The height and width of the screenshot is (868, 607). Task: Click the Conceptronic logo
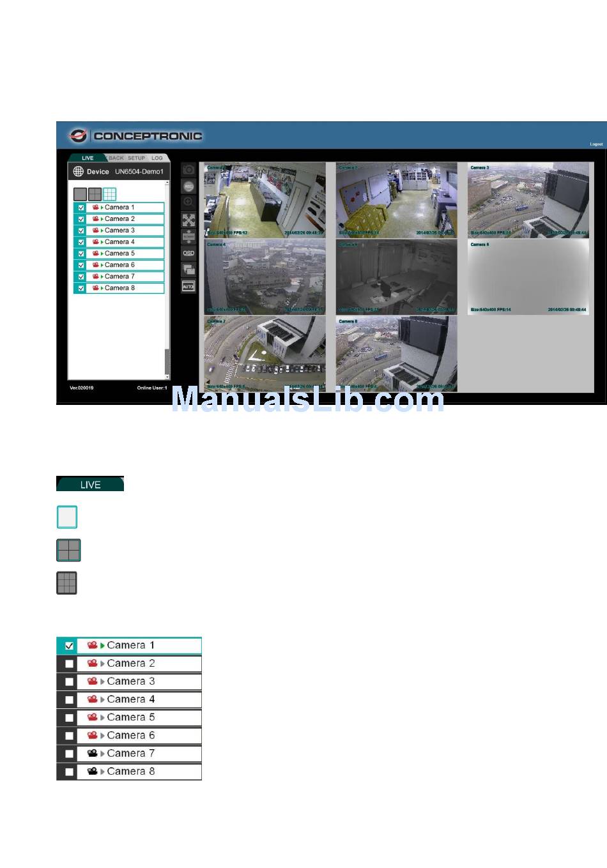pos(136,135)
